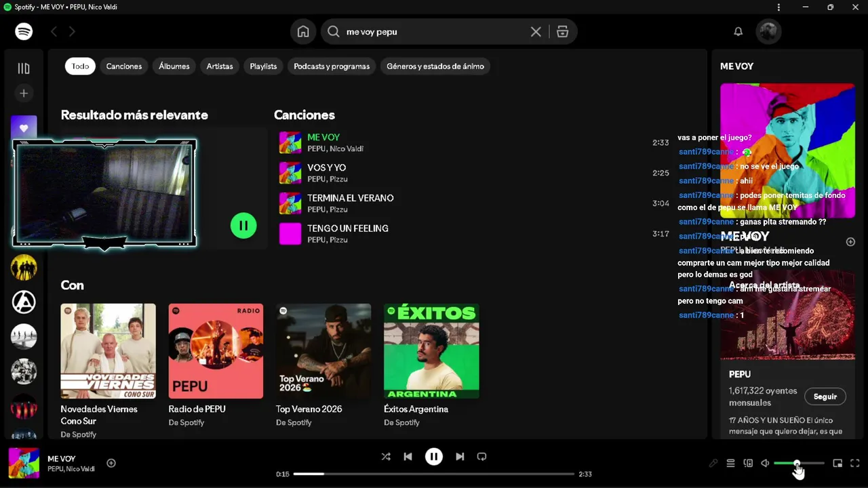Select the Artistas filter chip
The height and width of the screenshot is (488, 868).
pyautogui.click(x=220, y=66)
